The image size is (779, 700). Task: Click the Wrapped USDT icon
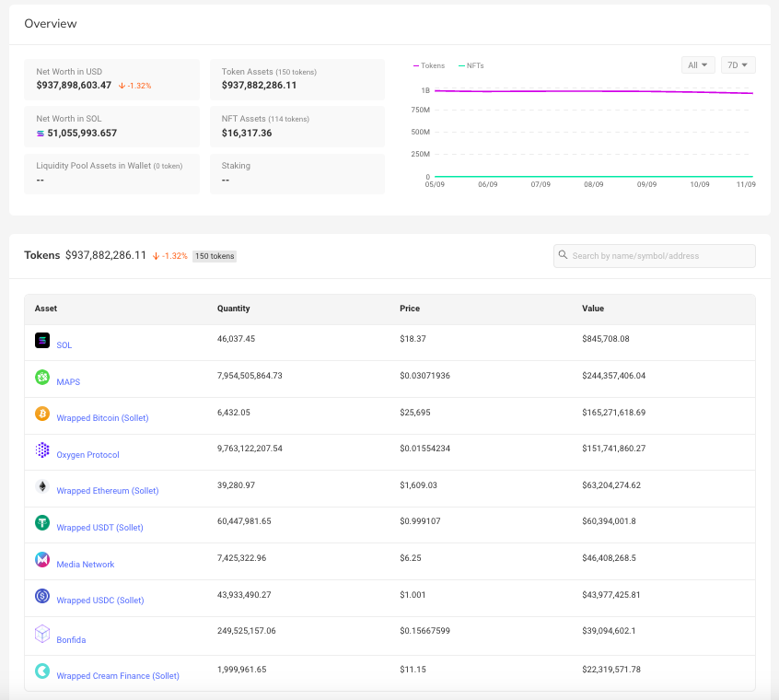pos(42,523)
